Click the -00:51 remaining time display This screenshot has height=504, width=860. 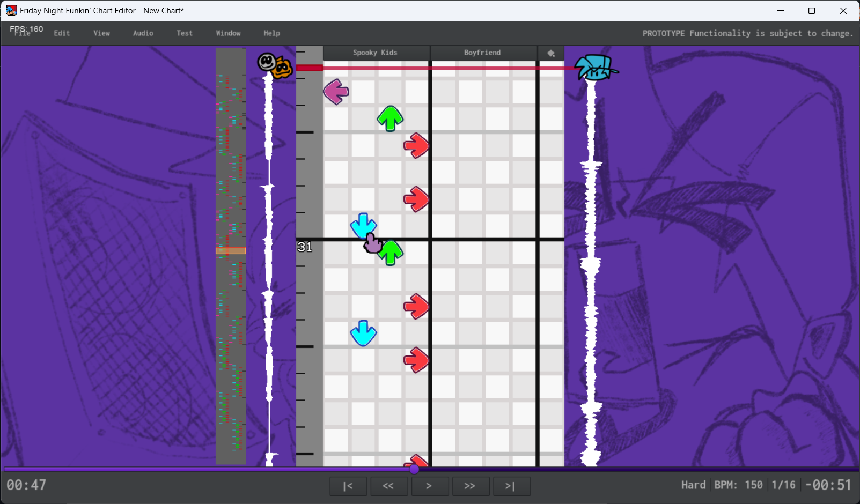coord(828,485)
